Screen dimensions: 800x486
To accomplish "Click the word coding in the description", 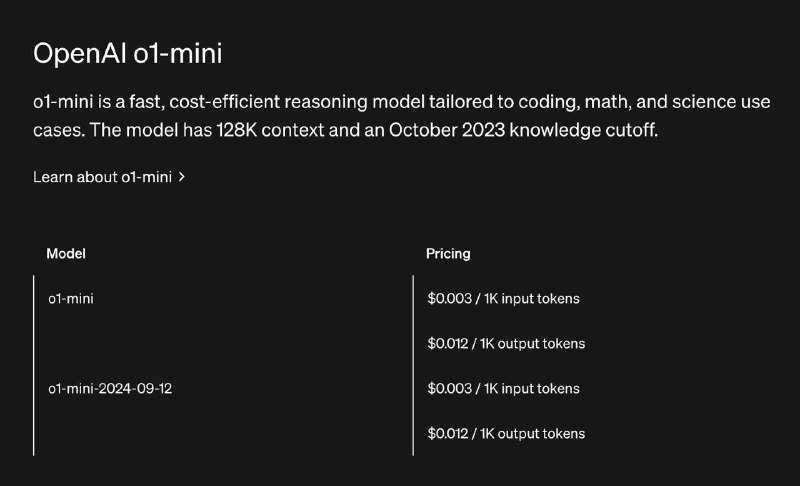I will pyautogui.click(x=549, y=102).
